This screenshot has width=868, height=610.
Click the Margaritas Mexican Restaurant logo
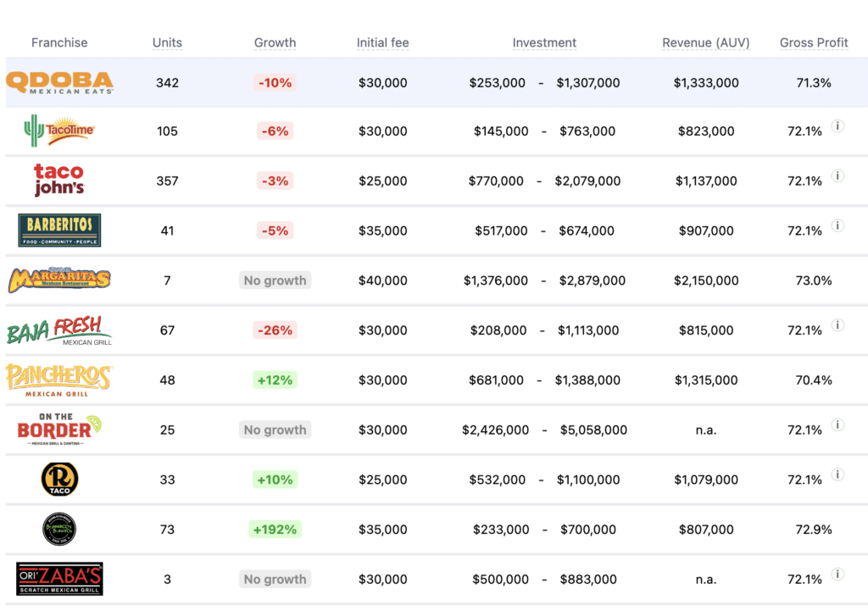(x=59, y=280)
